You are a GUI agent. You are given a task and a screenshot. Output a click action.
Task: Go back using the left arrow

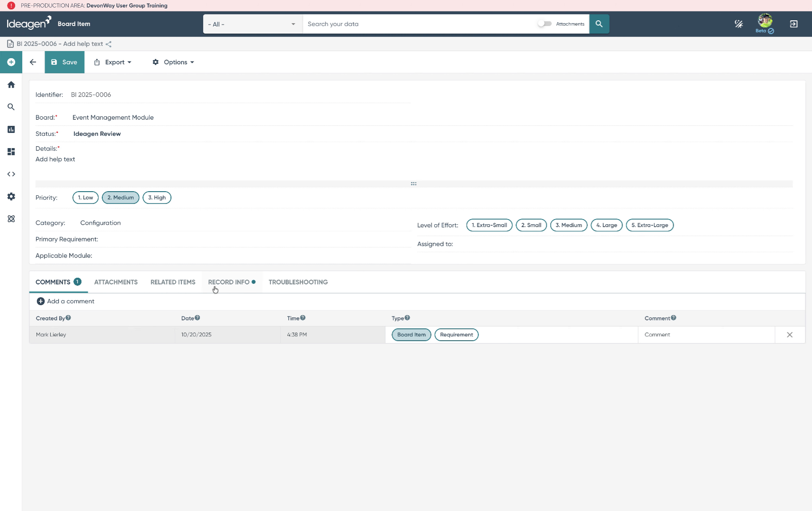point(33,62)
